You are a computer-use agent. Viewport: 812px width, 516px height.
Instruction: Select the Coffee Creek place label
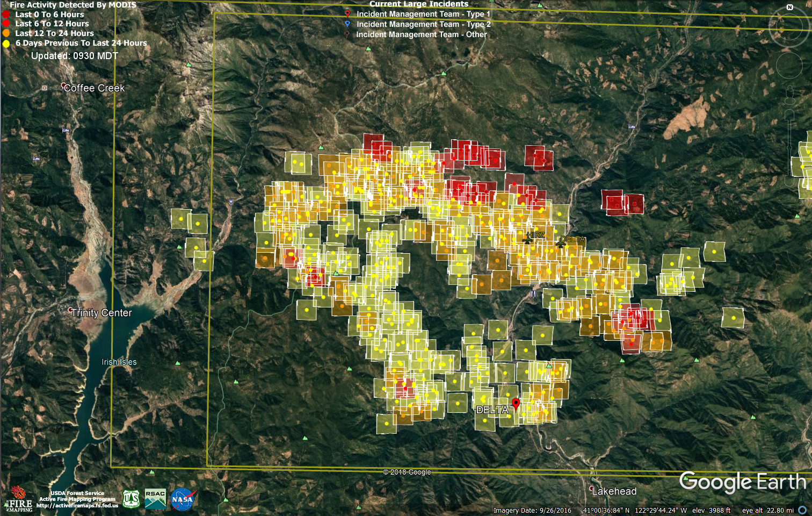[94, 88]
